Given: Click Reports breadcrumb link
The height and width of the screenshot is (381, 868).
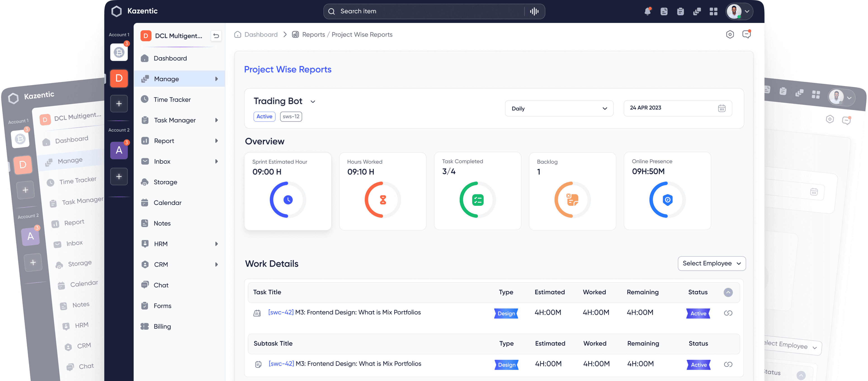Looking at the screenshot, I should pos(313,34).
